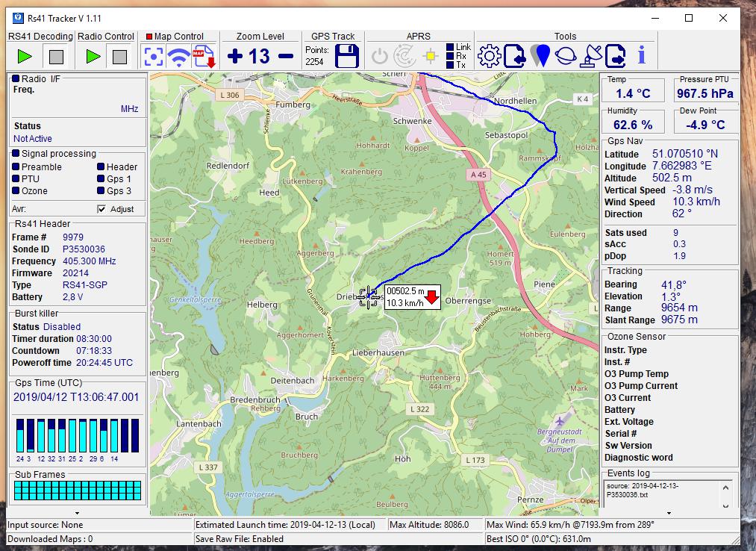Open the satellite dish antenna tool
The width and height of the screenshot is (756, 551).
590,56
